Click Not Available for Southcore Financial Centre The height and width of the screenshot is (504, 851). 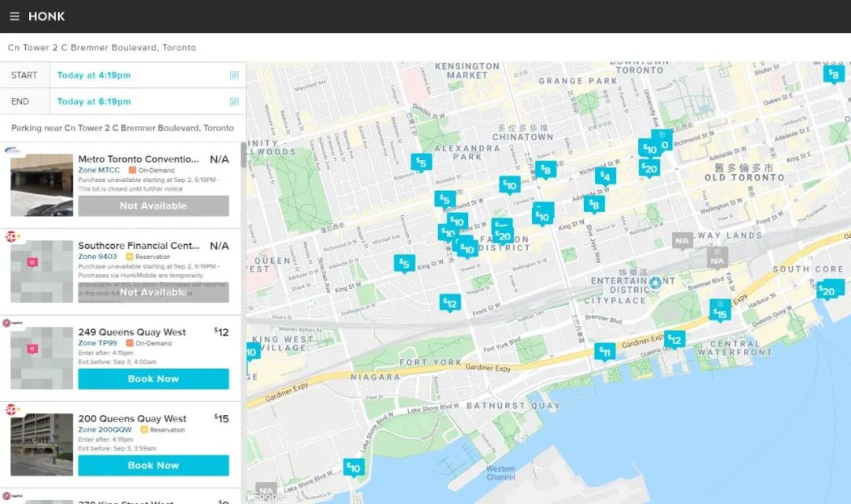click(x=154, y=292)
